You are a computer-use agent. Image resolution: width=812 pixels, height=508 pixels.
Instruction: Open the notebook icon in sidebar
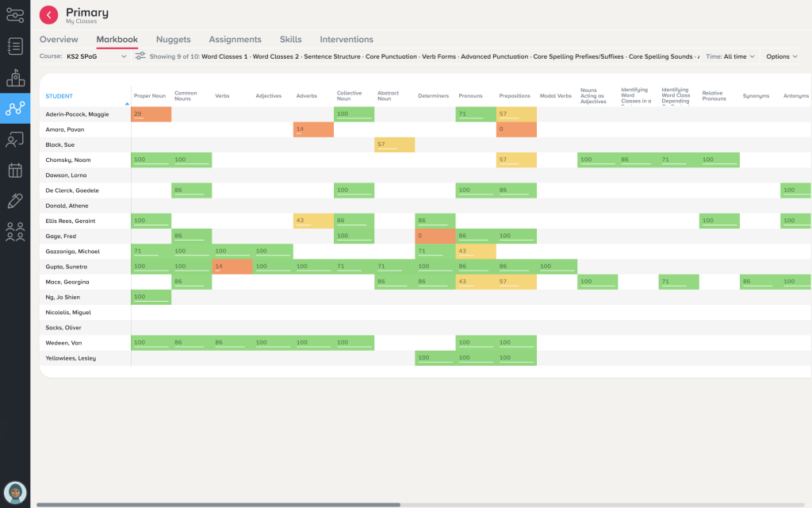pyautogui.click(x=15, y=46)
